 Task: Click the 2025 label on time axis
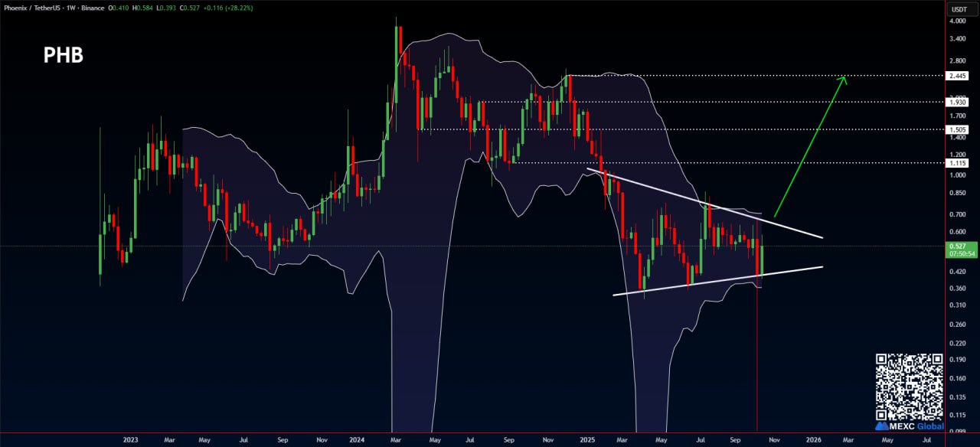click(x=587, y=440)
